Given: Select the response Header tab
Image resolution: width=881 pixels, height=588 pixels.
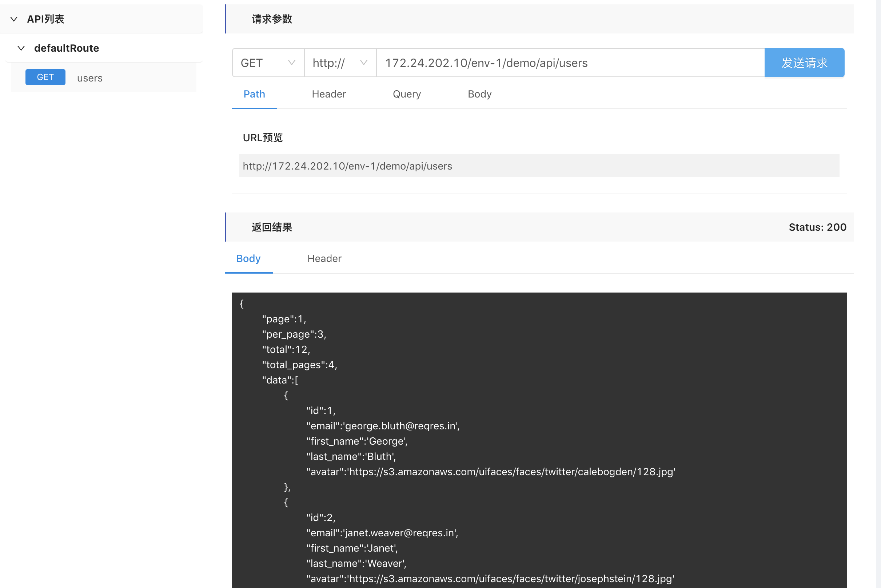Looking at the screenshot, I should 324,258.
